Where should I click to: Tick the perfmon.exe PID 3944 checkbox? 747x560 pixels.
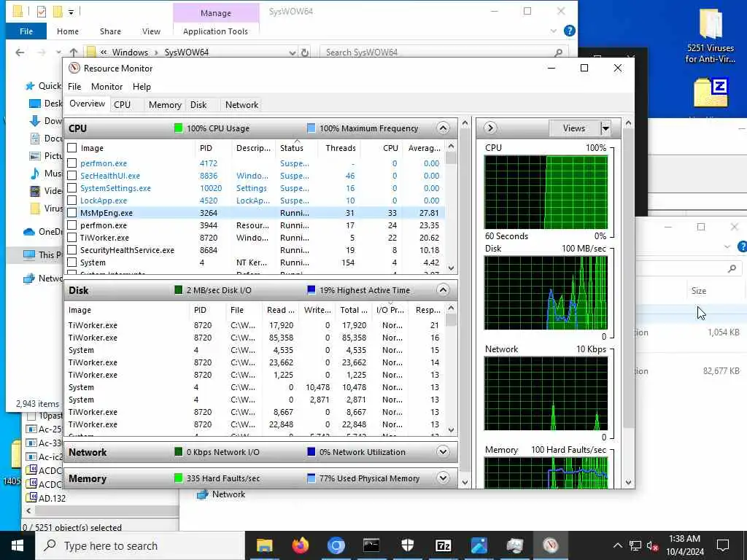pos(72,225)
